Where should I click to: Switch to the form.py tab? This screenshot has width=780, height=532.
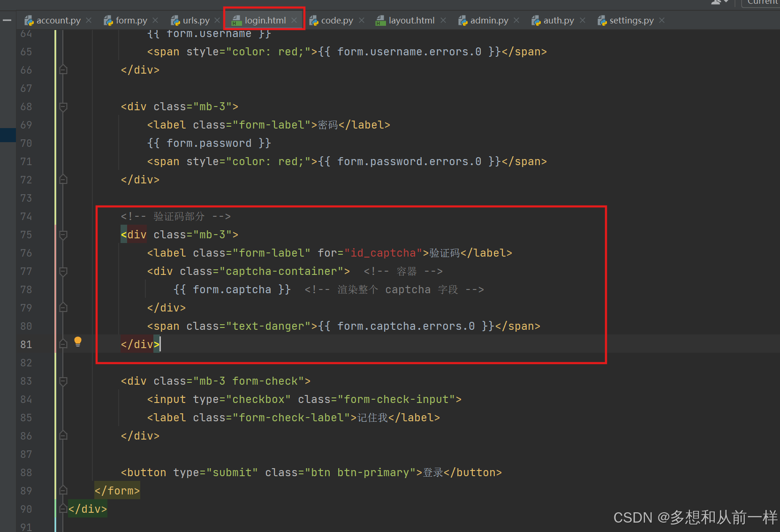(130, 20)
